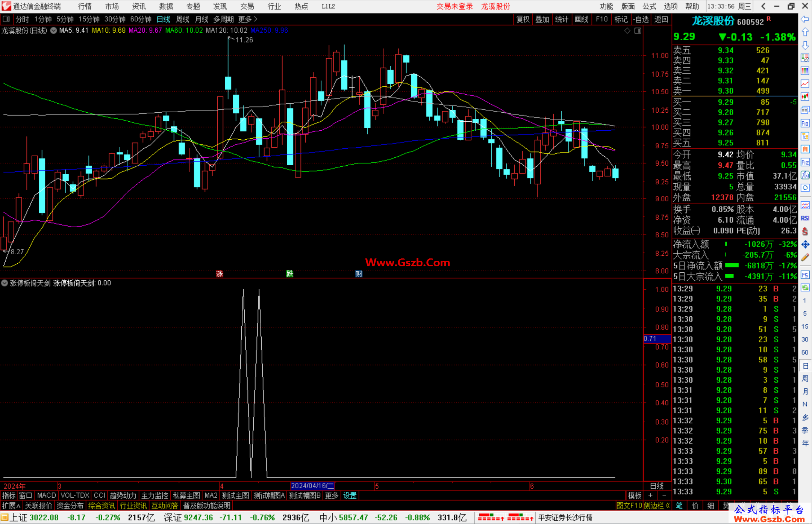Click the 叠加 button
This screenshot has width=812, height=524.
tap(542, 19)
